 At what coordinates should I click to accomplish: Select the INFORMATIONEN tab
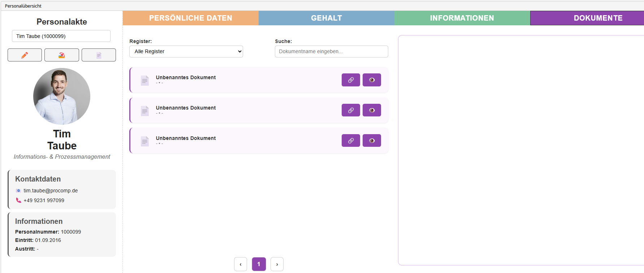click(462, 18)
